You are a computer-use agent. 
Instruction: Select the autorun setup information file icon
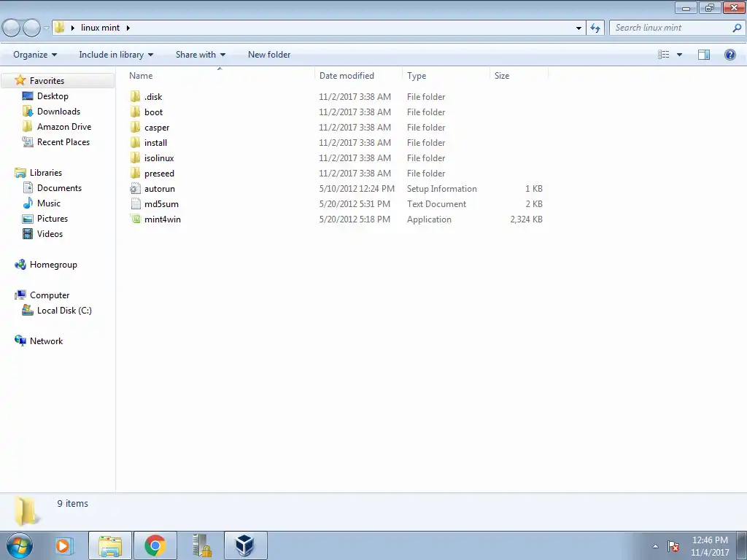coord(136,189)
